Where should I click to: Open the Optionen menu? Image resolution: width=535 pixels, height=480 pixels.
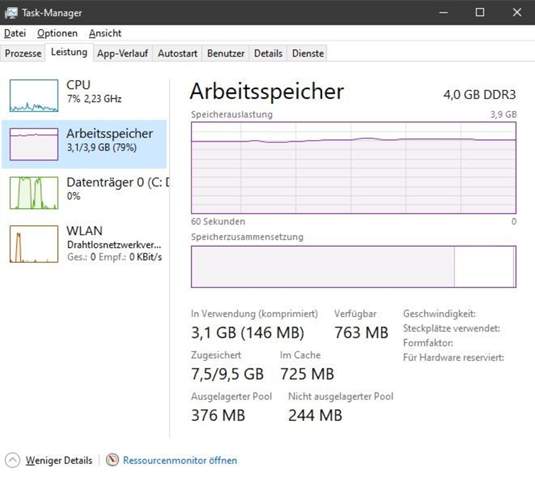(57, 33)
